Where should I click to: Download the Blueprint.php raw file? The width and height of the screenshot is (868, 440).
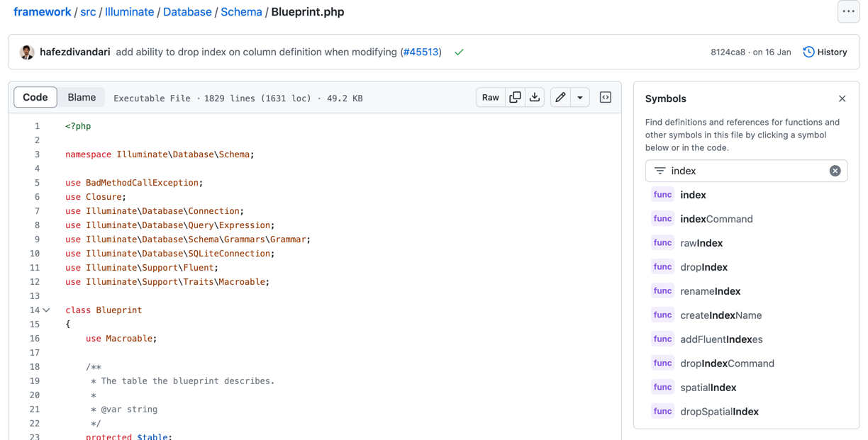535,97
